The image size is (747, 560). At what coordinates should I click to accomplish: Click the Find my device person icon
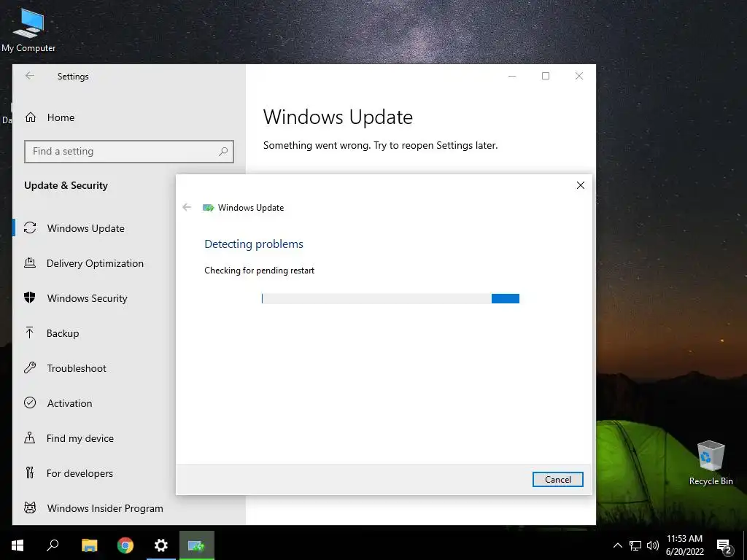(30, 437)
